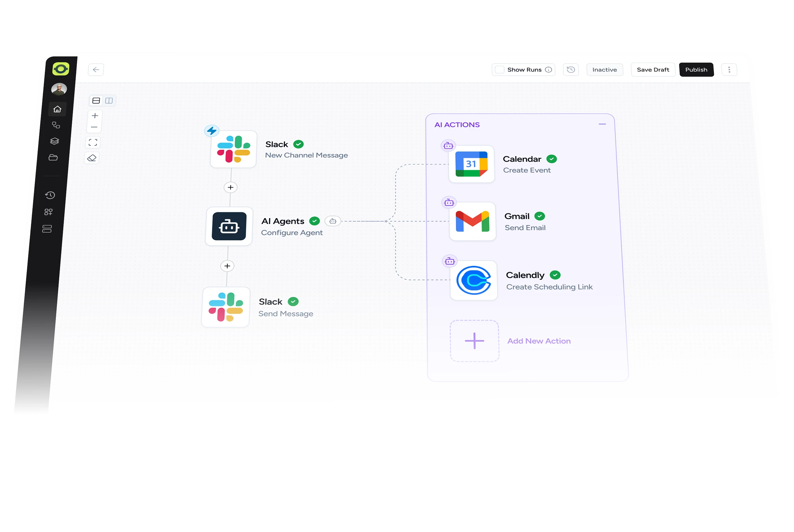This screenshot has width=794, height=532.
Task: Switch to the horizontal layout view
Action: pyautogui.click(x=96, y=100)
